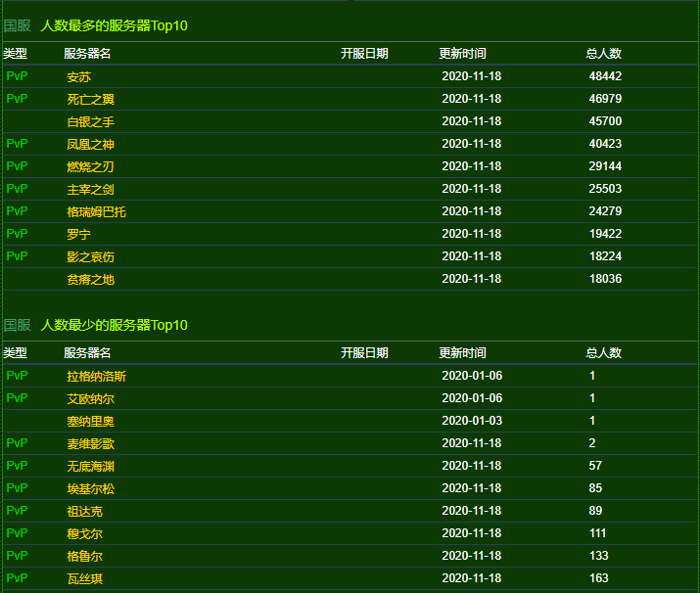Click 国服 in the most-populated Top10 heading
This screenshot has width=700, height=593.
click(17, 25)
